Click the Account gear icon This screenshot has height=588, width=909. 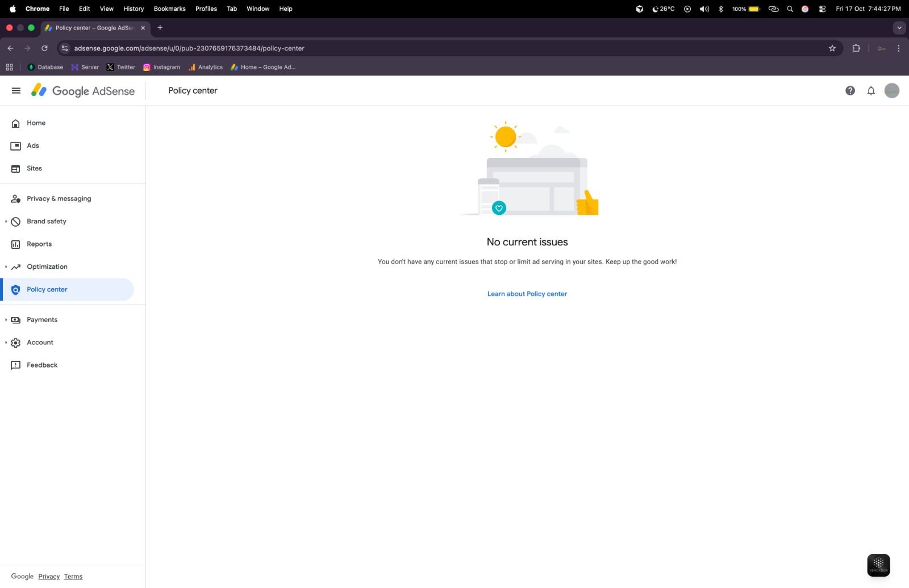tap(16, 343)
